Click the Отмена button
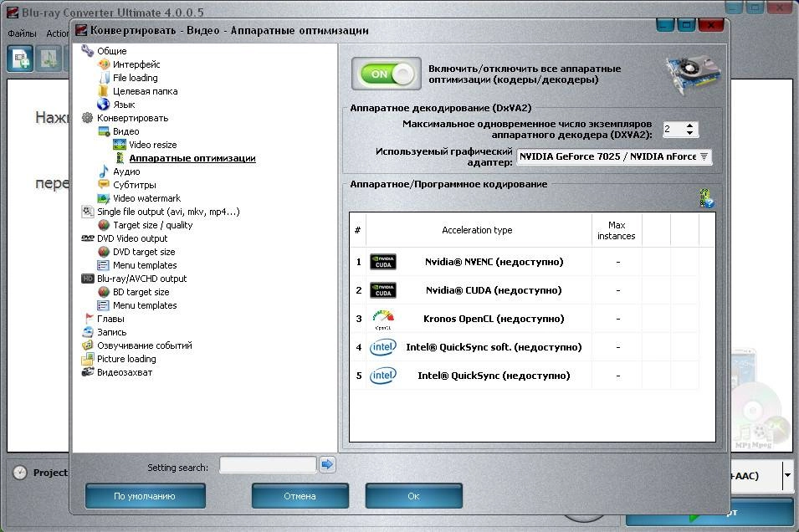 300,496
